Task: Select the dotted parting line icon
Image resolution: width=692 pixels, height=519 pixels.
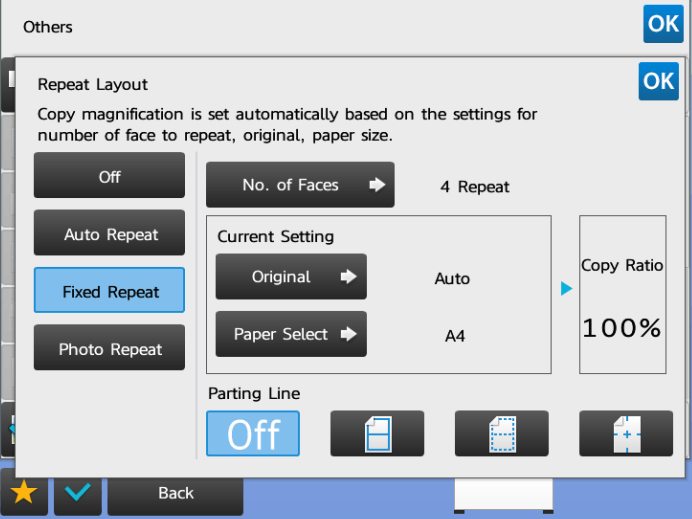Action: (x=502, y=433)
